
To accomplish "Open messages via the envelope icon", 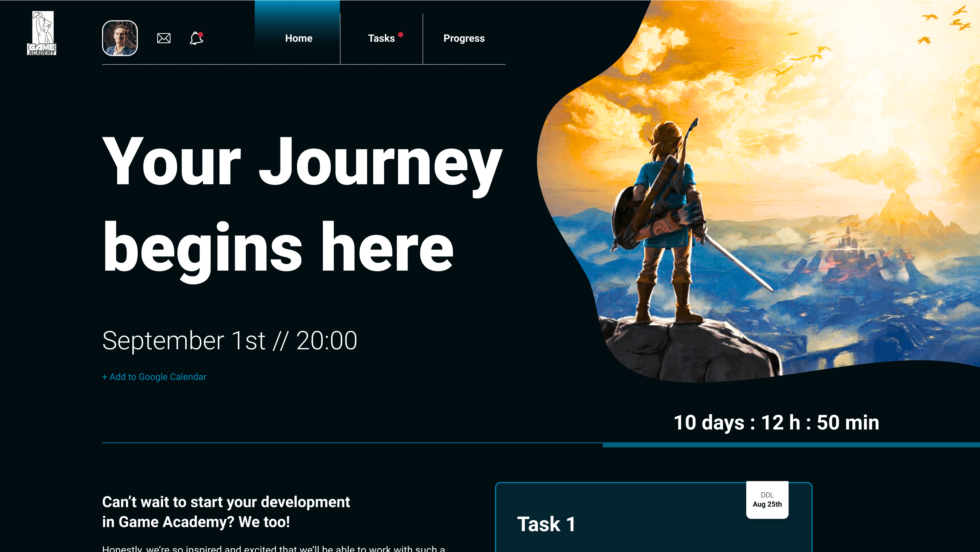I will [x=164, y=38].
